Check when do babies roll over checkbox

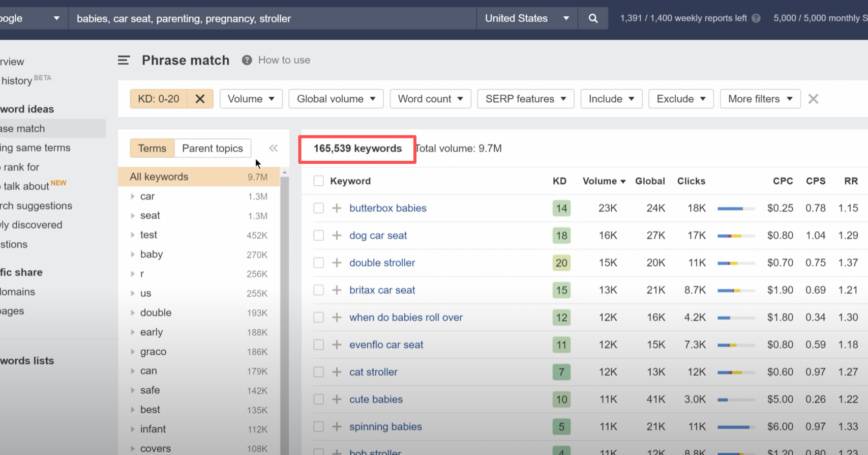tap(319, 317)
